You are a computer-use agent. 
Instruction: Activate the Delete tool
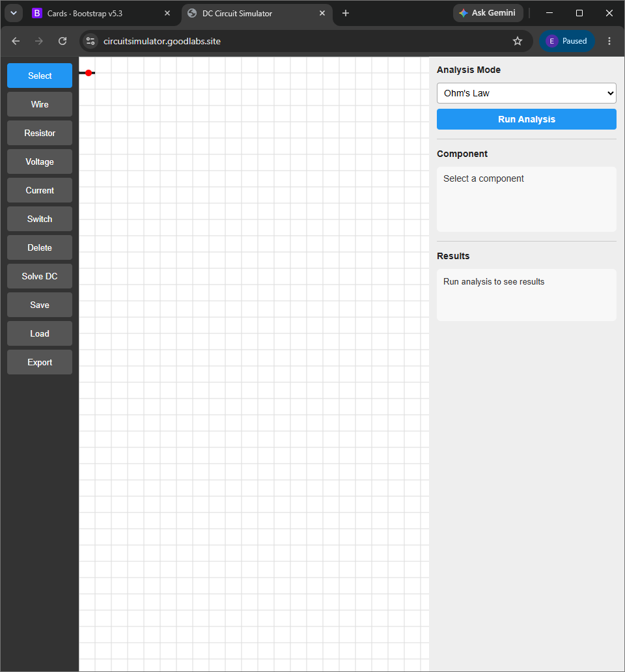[40, 247]
